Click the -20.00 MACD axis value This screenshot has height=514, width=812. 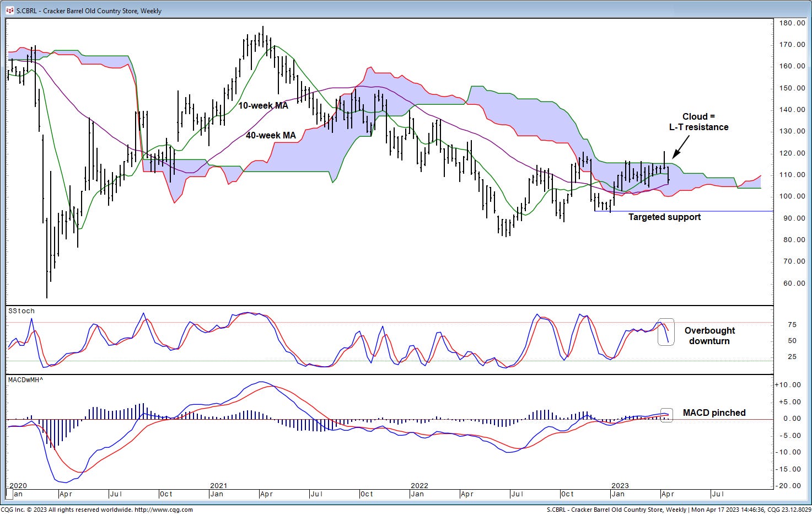(x=788, y=486)
